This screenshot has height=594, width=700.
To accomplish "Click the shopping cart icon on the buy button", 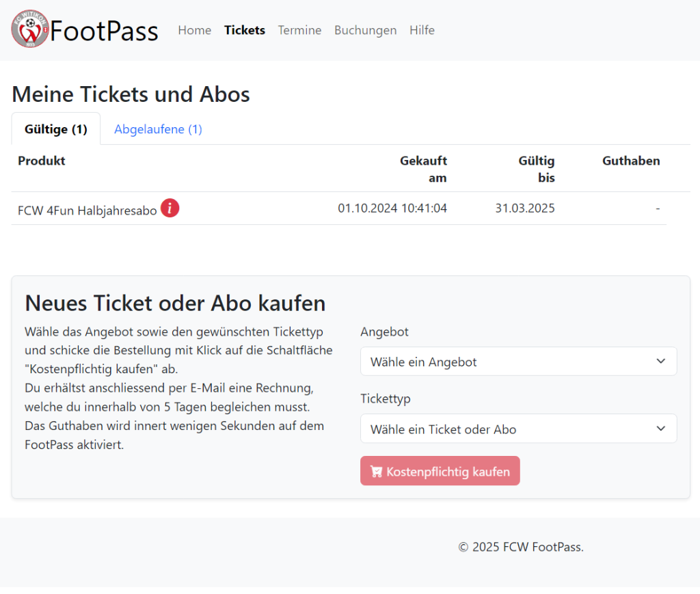I will point(376,472).
